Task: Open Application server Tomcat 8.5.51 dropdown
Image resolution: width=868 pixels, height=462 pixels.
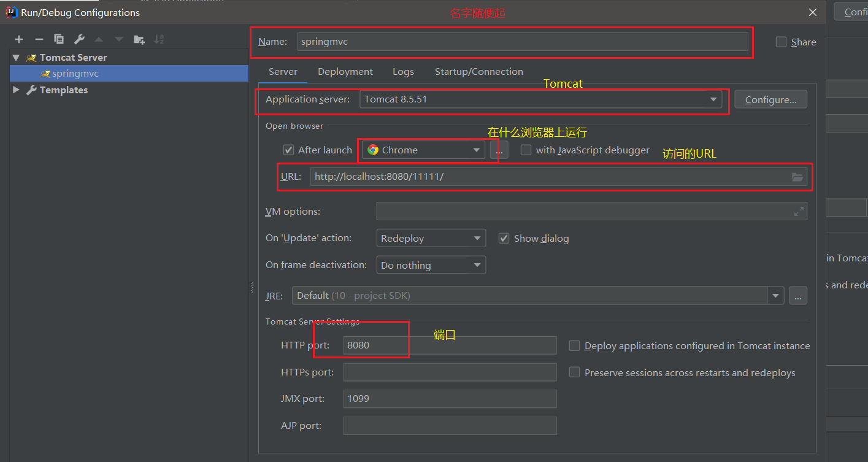Action: click(x=541, y=99)
